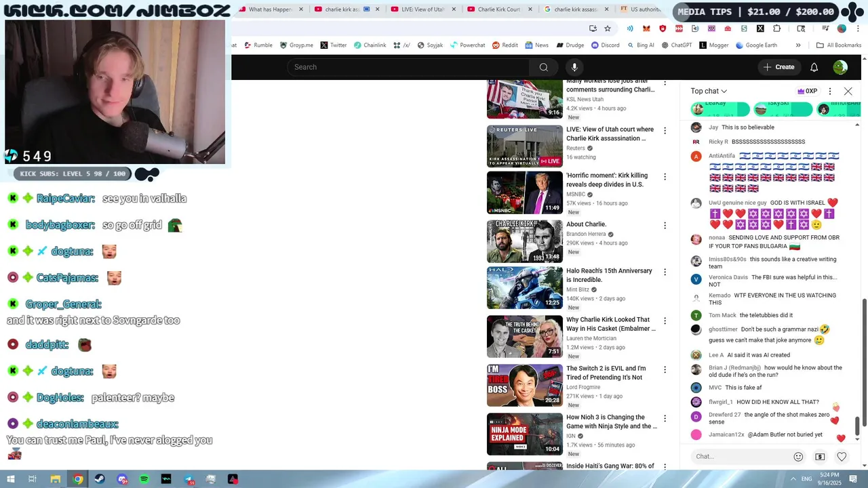Open the emoji picker in live chat
The height and width of the screenshot is (488, 868).
coord(798,457)
